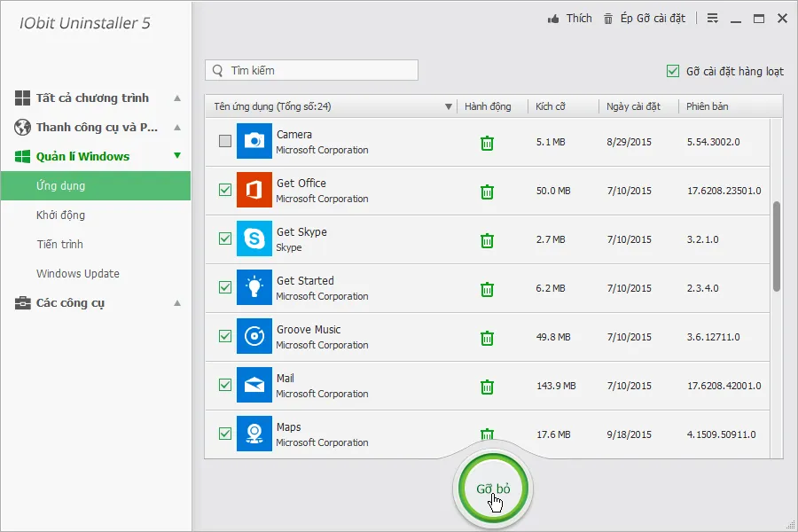Check the Camera app checkbox

pyautogui.click(x=225, y=141)
